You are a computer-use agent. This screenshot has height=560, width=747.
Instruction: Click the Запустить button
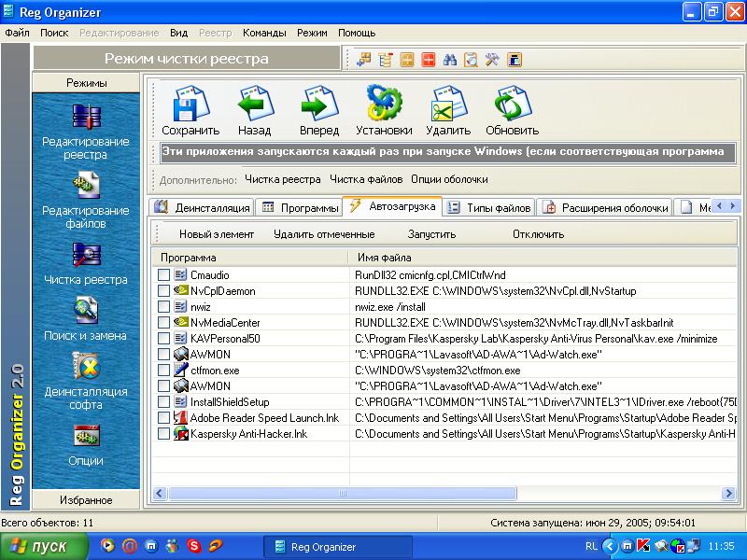(x=431, y=234)
